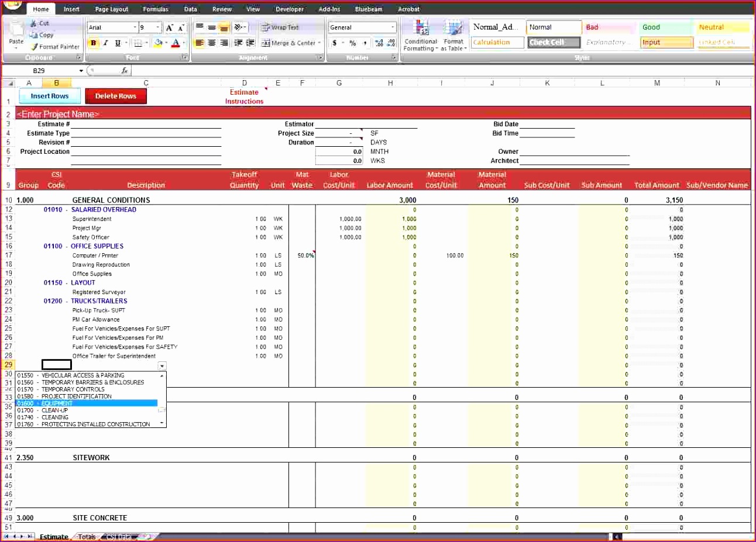Viewport: 756px width, 542px height.
Task: Select the Format Painter tool
Action: (54, 47)
